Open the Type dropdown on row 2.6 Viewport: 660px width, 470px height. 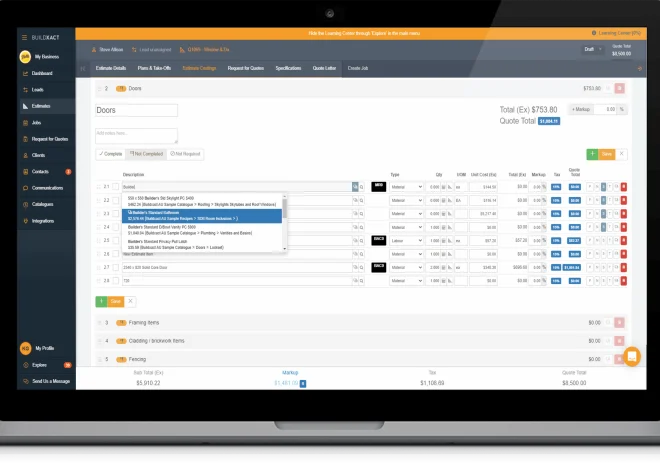[x=406, y=254]
